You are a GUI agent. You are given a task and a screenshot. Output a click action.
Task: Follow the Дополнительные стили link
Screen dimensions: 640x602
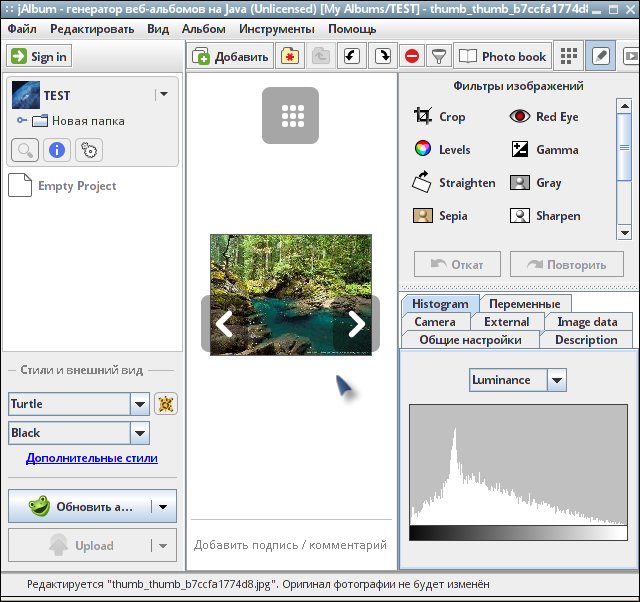pyautogui.click(x=92, y=458)
